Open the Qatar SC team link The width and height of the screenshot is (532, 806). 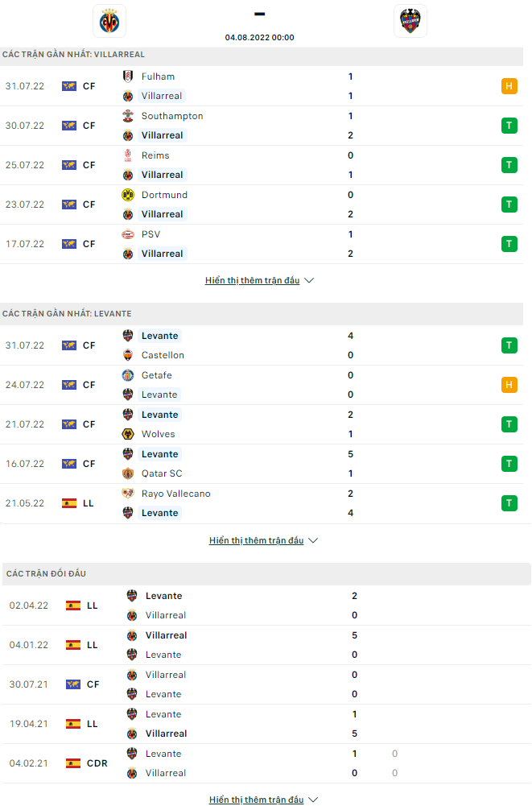click(x=162, y=473)
